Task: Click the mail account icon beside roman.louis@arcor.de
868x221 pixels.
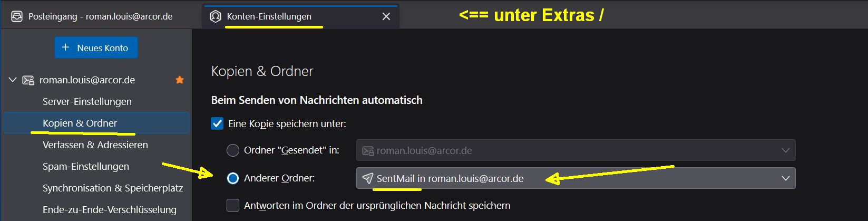Action: pos(28,80)
